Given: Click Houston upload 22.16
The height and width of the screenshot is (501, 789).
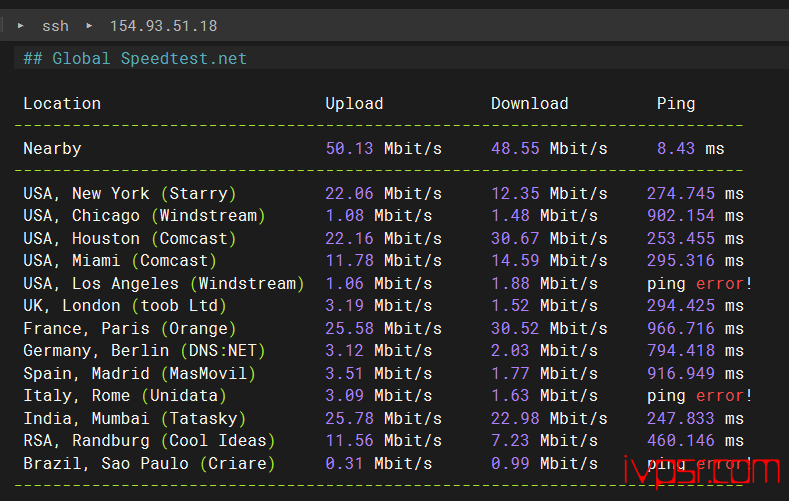Looking at the screenshot, I should click(x=349, y=238).
